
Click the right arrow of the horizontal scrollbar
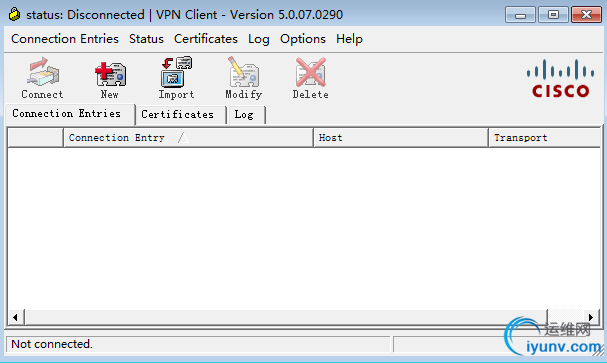pos(591,317)
